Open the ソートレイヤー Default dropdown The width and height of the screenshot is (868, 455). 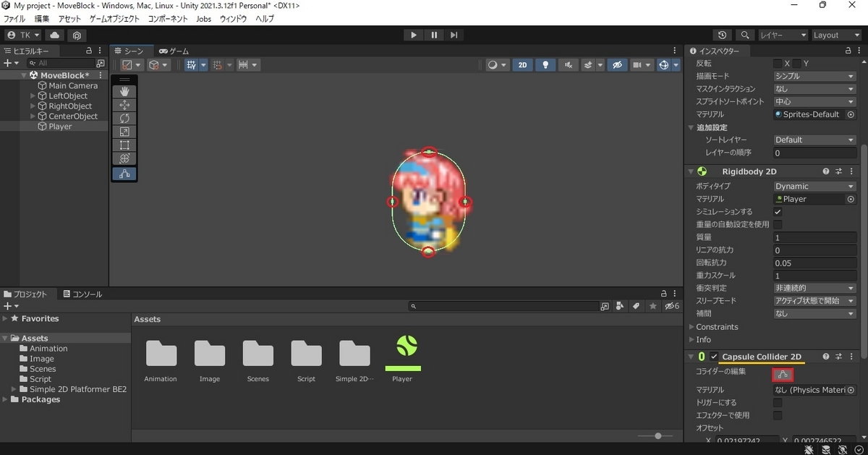coord(814,140)
